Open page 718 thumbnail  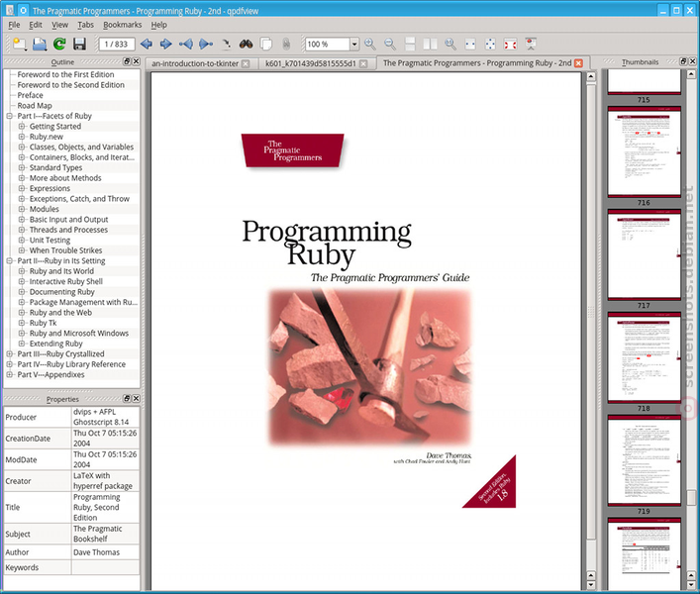[644, 358]
